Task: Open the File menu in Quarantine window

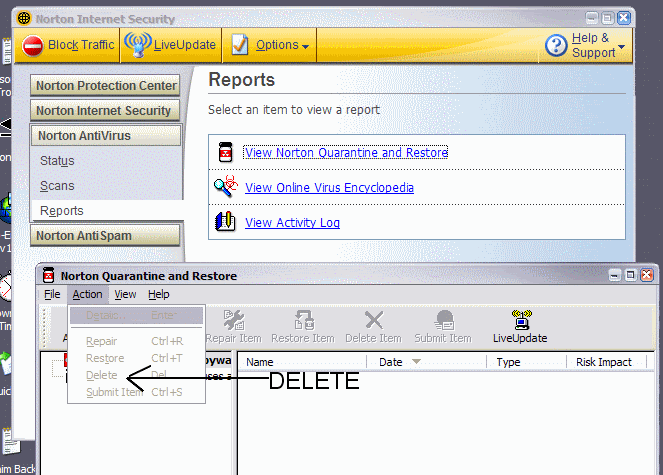Action: point(52,294)
